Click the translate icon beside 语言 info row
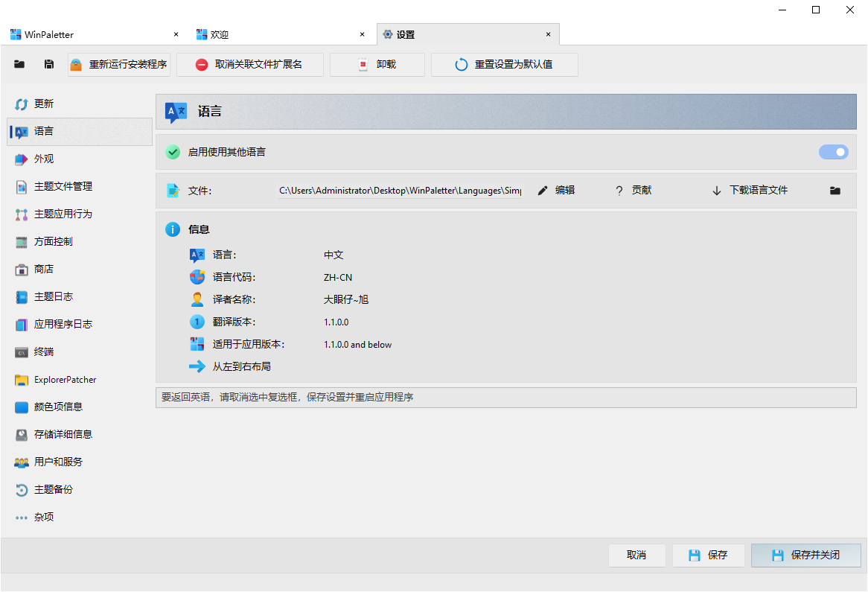Screen dimensions: 868x592 click(197, 255)
